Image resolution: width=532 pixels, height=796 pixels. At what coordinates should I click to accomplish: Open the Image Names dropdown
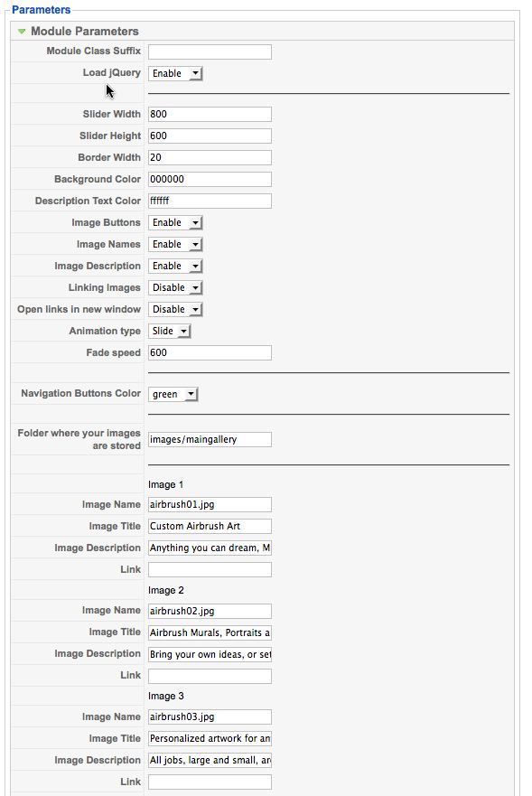[x=175, y=245]
